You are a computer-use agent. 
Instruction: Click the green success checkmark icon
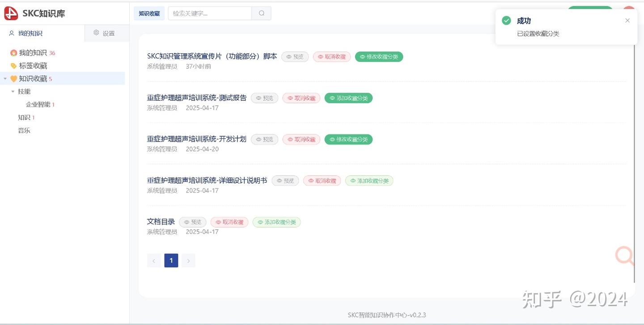(506, 21)
